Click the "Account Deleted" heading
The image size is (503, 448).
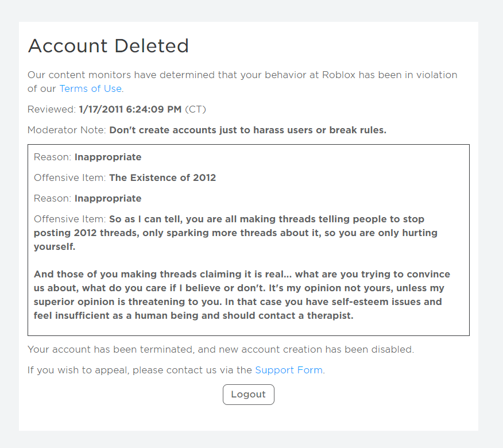click(109, 46)
